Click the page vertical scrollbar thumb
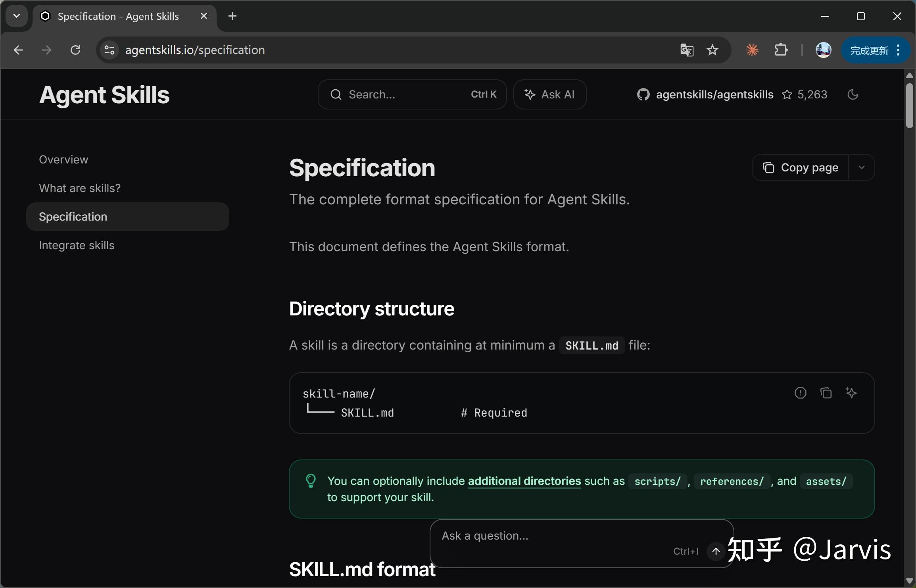This screenshot has width=916, height=588. 910,106
